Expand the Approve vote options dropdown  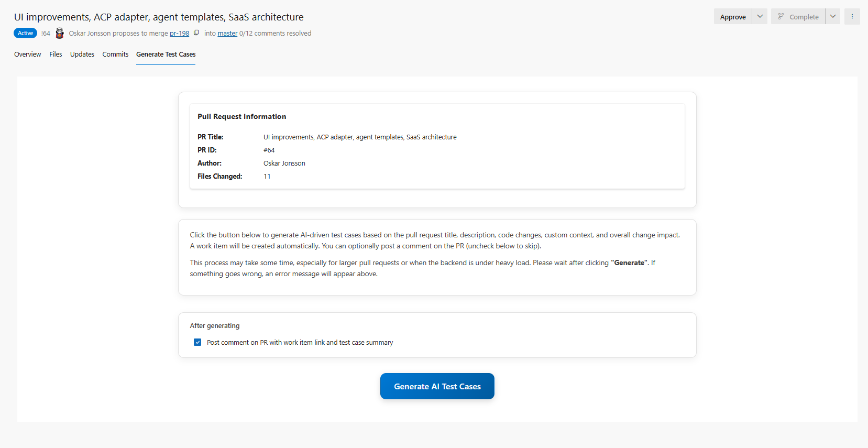pyautogui.click(x=760, y=17)
